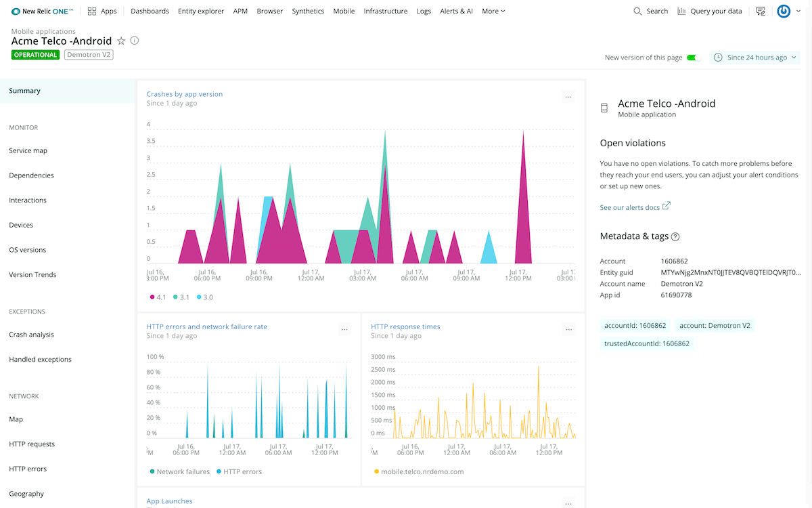Open the feedback chat icon in header
The height and width of the screenshot is (508, 812).
(761, 11)
